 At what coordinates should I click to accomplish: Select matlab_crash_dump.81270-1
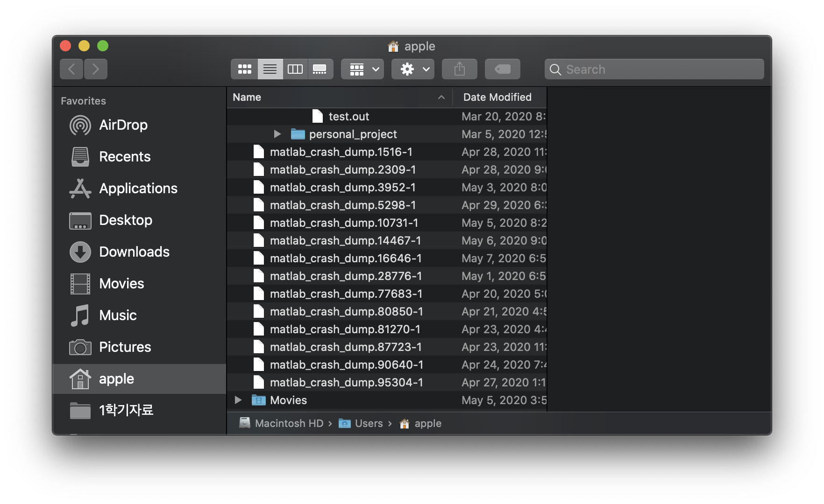click(x=387, y=329)
